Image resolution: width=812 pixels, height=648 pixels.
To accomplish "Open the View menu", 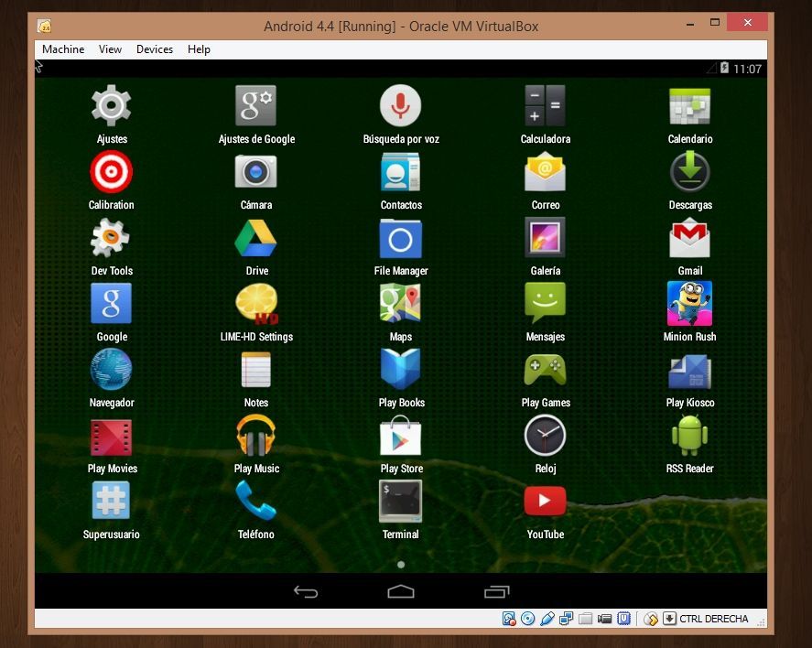I will pos(110,49).
